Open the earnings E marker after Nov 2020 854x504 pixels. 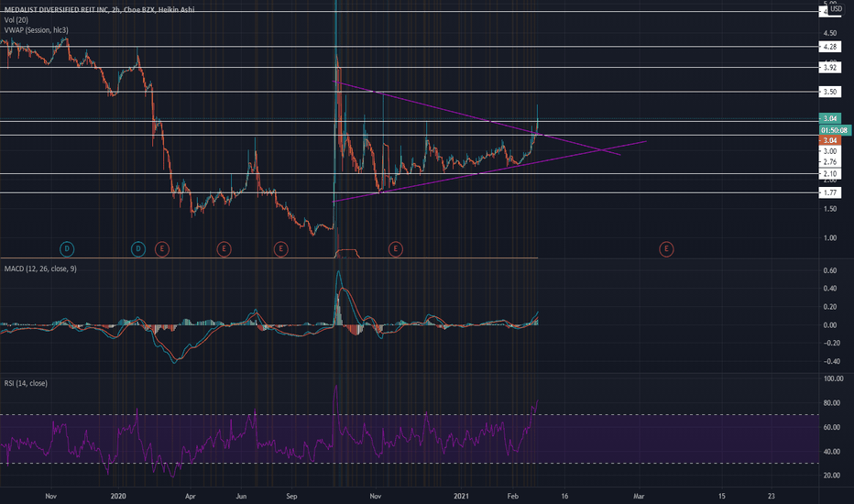396,249
